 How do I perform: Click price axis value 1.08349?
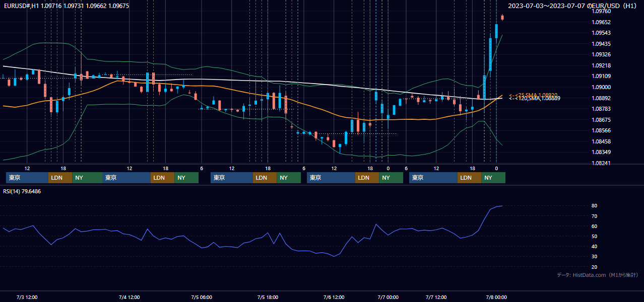point(602,152)
